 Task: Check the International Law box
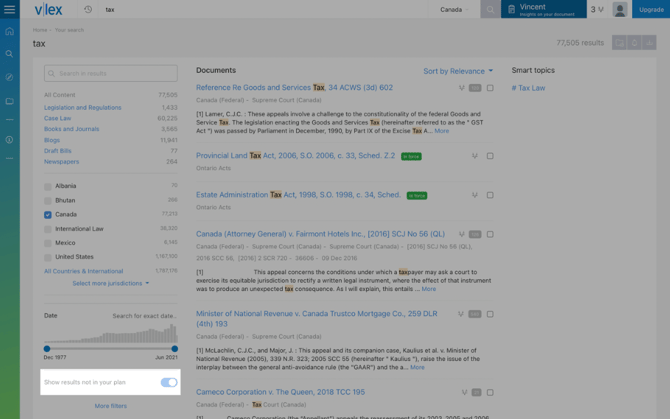[48, 229]
